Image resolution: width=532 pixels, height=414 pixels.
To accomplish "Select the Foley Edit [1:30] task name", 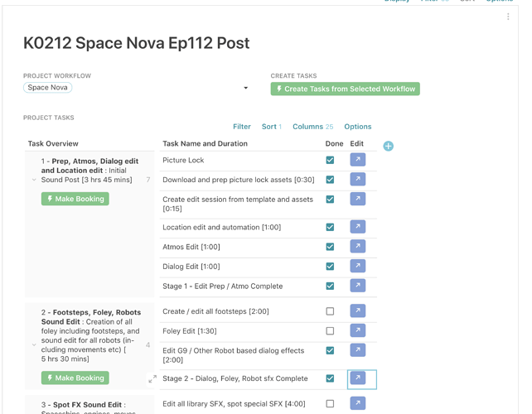I will coord(189,331).
